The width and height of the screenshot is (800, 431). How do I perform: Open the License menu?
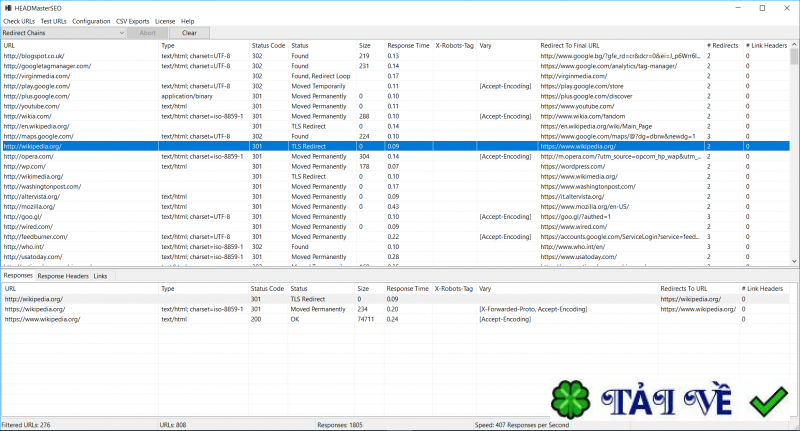(165, 21)
